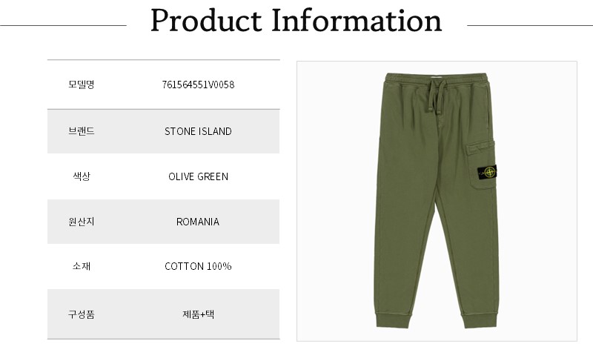Click the COTTON 100% material value
This screenshot has height=364, width=593.
(198, 266)
